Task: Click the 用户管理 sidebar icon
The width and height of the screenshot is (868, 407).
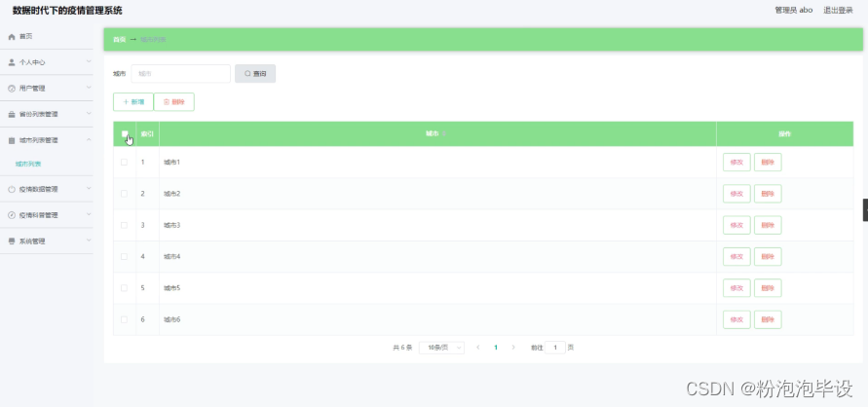Action: coord(12,88)
